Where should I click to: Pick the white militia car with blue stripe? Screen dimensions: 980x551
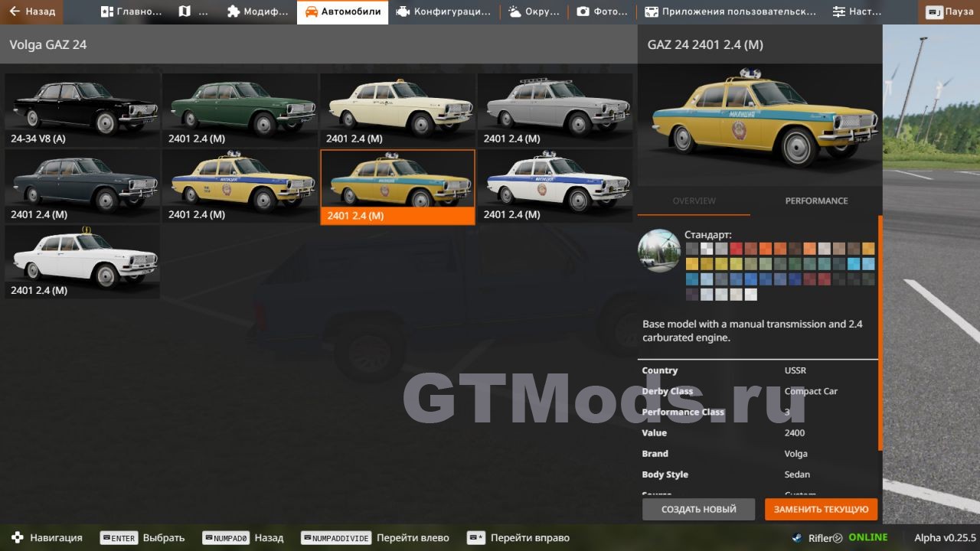pyautogui.click(x=556, y=185)
